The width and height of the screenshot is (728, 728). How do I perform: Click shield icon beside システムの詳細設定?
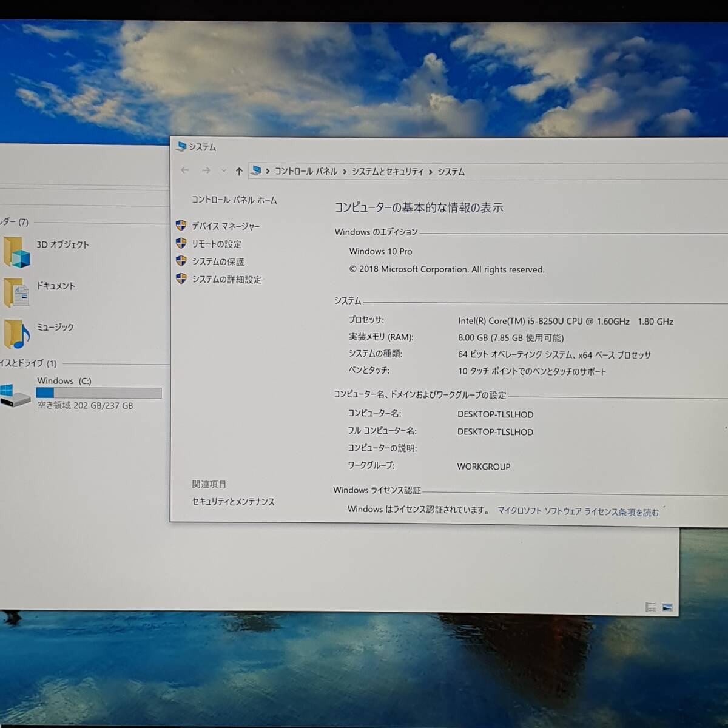(181, 278)
